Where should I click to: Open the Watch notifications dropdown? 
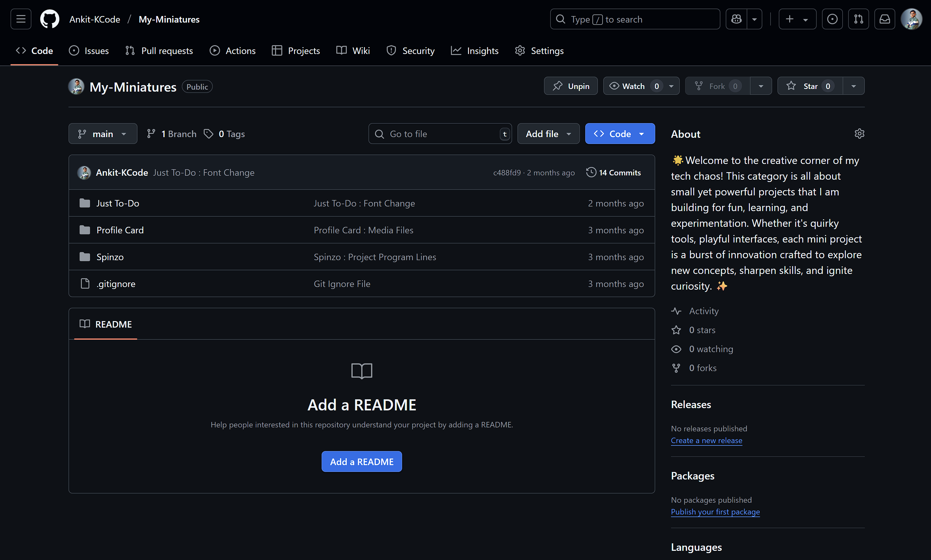pyautogui.click(x=641, y=86)
